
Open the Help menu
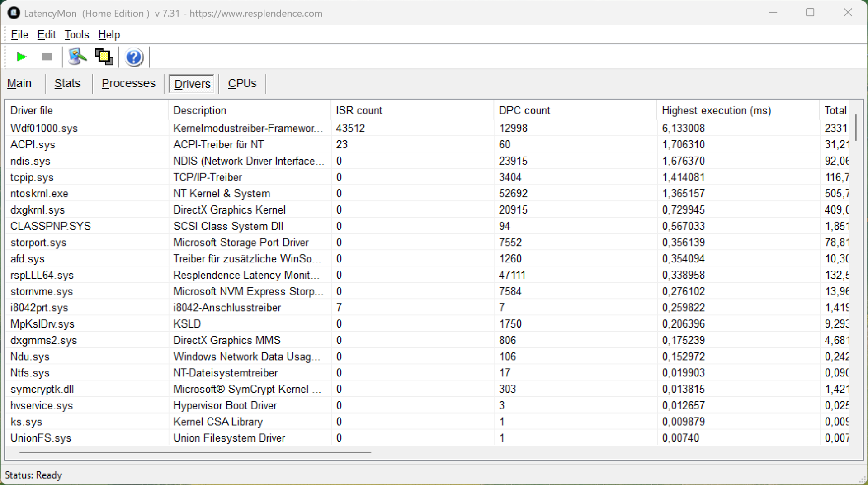(x=109, y=35)
